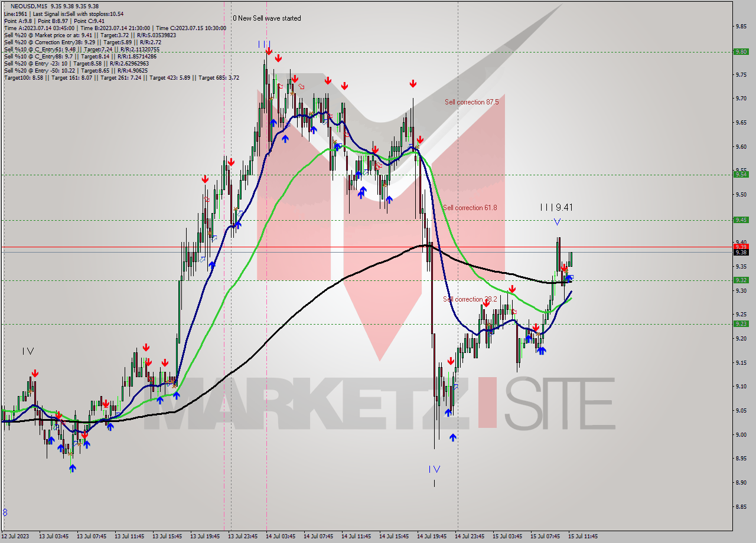Click the green 9.23 price level tag
756x543 pixels.
click(x=741, y=323)
